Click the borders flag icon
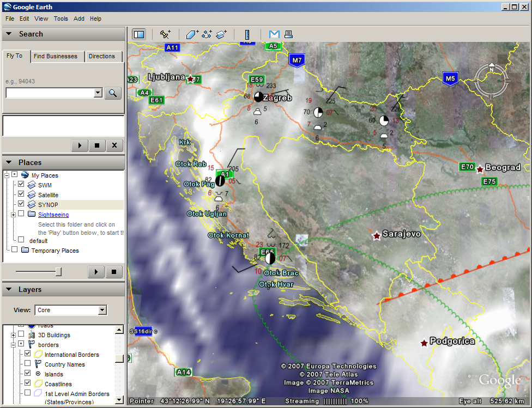The image size is (532, 408). pos(32,345)
